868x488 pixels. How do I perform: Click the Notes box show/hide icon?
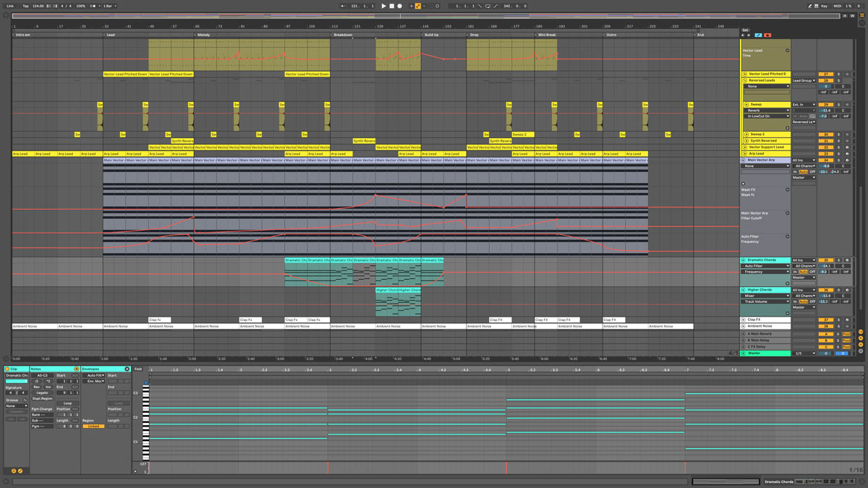[x=76, y=369]
